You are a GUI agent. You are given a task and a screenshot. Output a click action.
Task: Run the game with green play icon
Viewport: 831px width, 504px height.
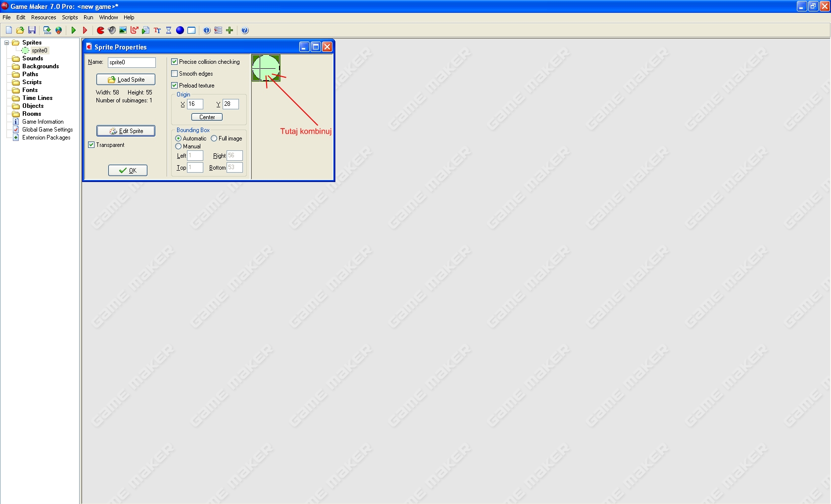point(74,30)
